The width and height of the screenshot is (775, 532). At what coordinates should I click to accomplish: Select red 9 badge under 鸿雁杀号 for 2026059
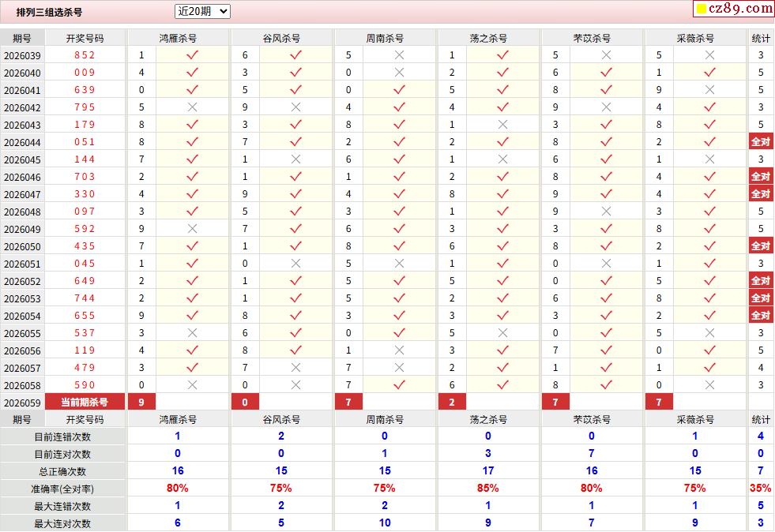[x=141, y=403]
